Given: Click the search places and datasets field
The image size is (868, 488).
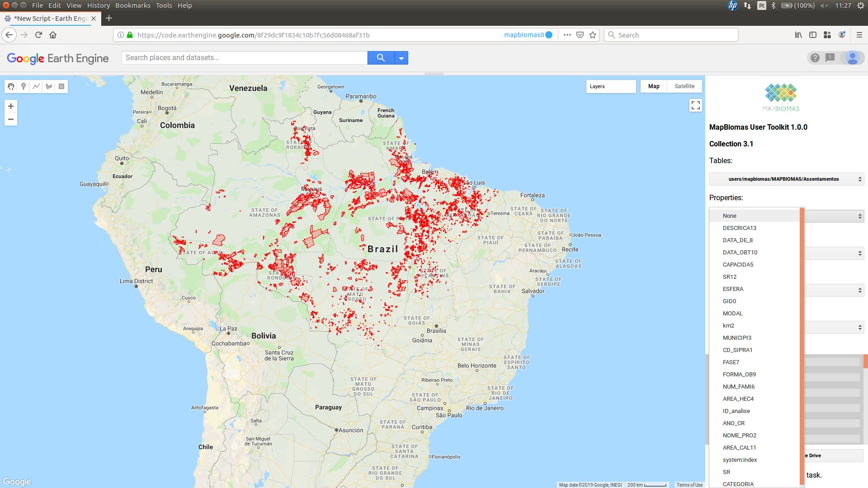Looking at the screenshot, I should [244, 58].
